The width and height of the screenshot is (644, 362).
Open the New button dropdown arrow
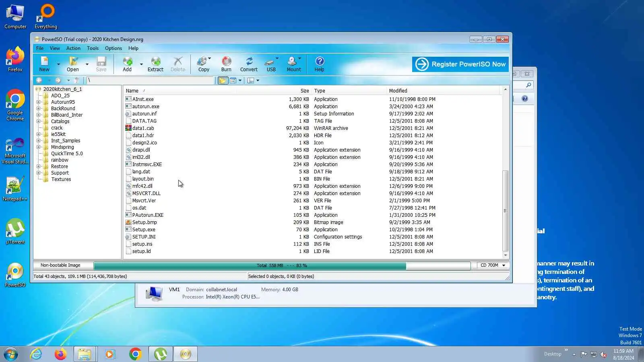pos(58,64)
